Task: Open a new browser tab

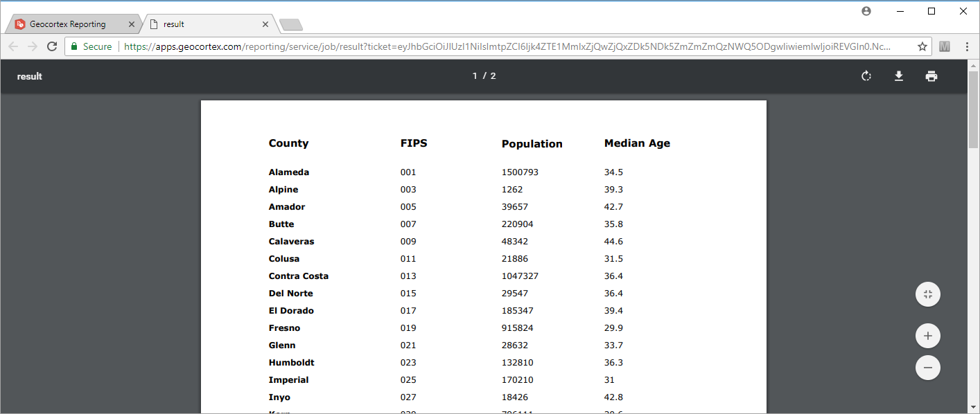Action: pos(290,25)
